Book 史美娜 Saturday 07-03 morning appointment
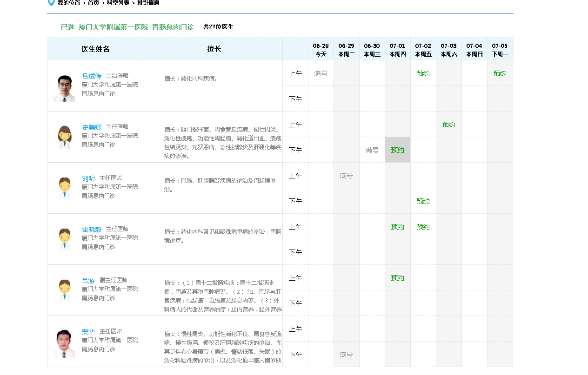The height and width of the screenshot is (375, 588). 448,125
